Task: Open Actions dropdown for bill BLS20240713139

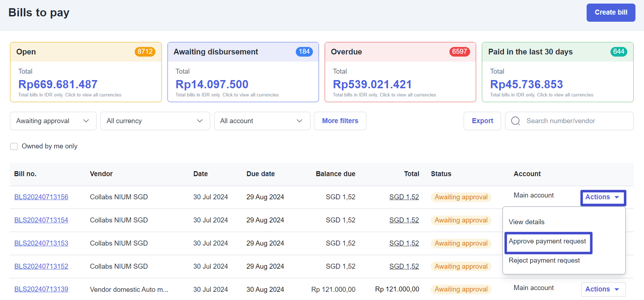Action: coord(603,289)
